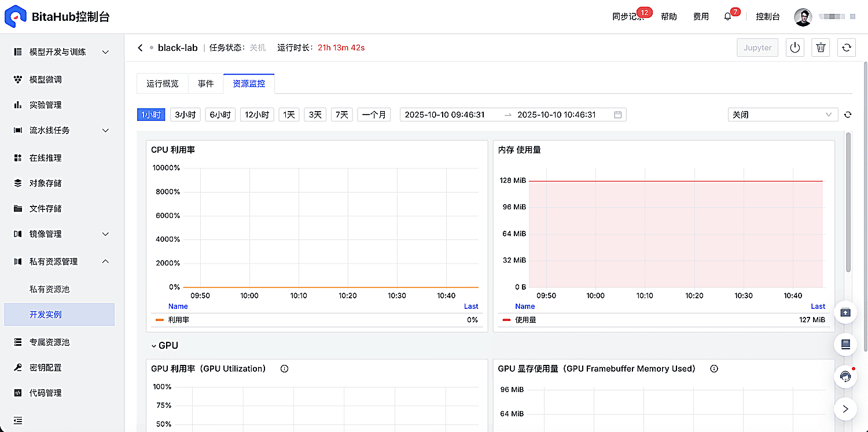This screenshot has height=432, width=868.
Task: Open the notification bell icon
Action: click(728, 17)
